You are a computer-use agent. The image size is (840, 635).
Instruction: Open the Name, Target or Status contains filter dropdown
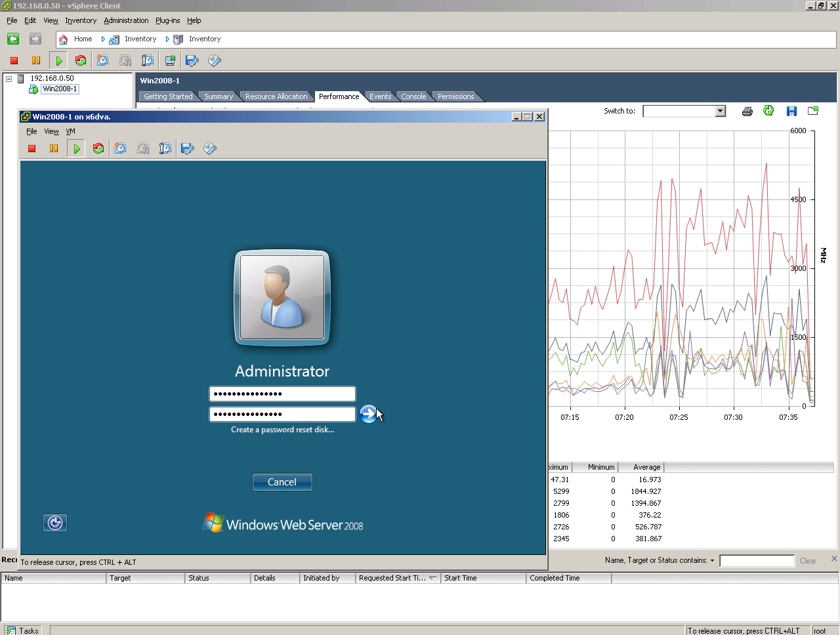click(712, 561)
